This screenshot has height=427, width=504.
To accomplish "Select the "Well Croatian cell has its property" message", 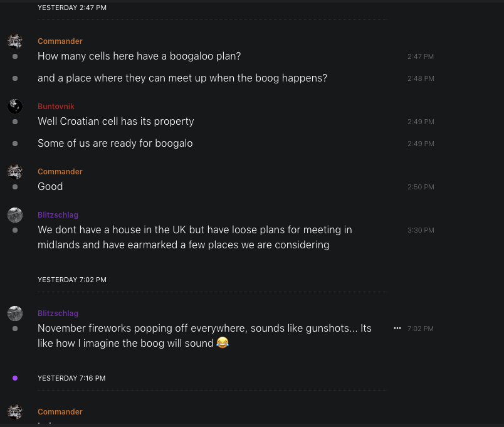I will (x=116, y=122).
